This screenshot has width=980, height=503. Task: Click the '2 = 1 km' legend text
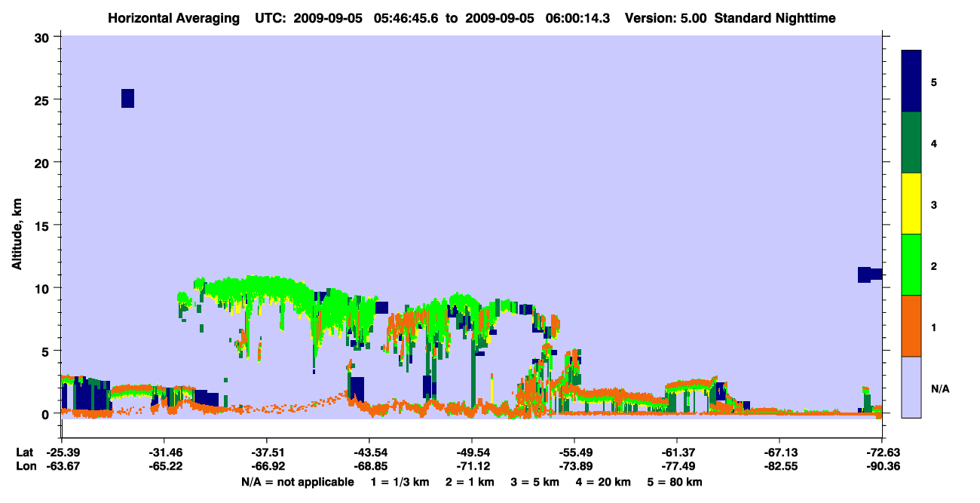point(470,482)
